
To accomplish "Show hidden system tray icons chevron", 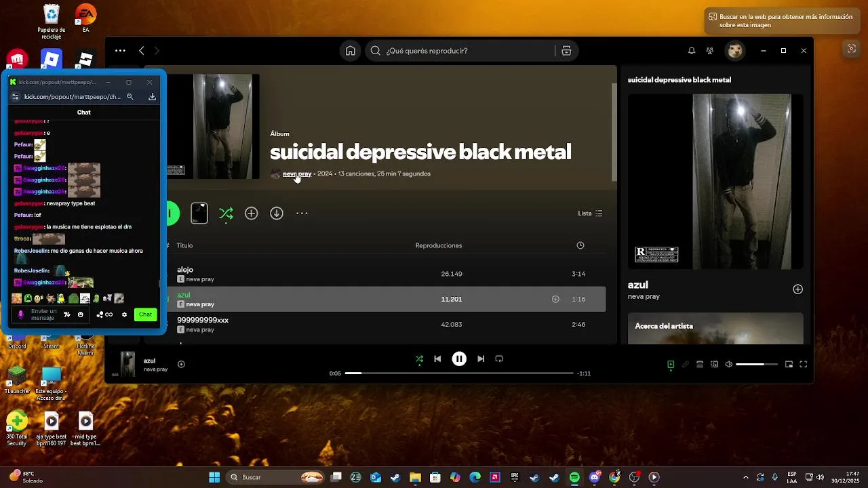I will pyautogui.click(x=746, y=477).
